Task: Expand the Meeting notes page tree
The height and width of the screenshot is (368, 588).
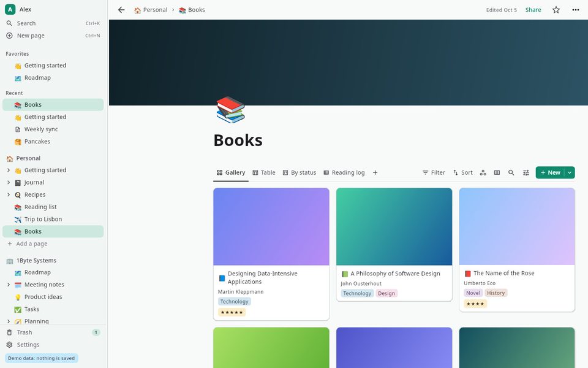Action: 9,285
